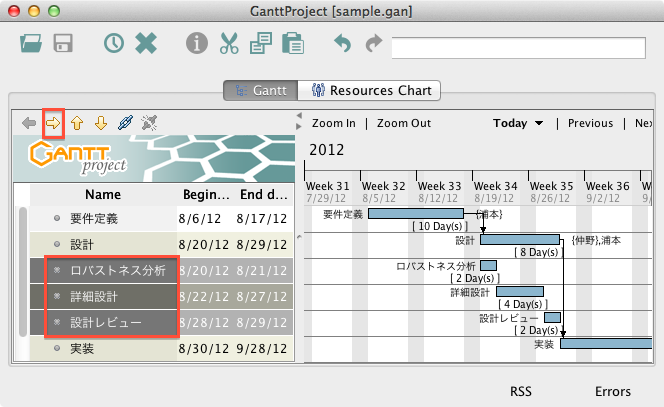
Task: Click the Cut scissors icon
Action: 229,44
